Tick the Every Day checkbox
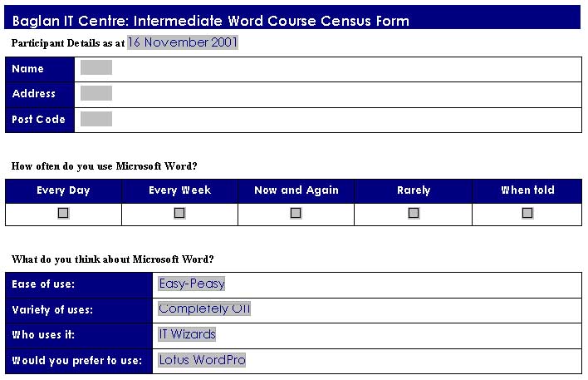This screenshot has height=380, width=588. 63,213
